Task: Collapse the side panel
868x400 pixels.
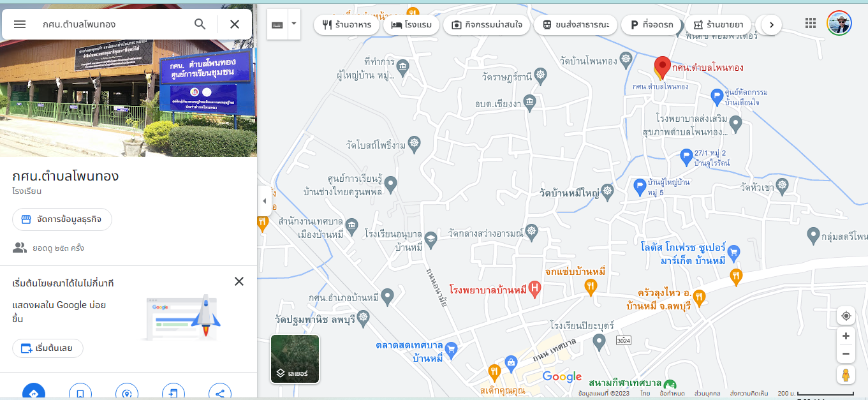Action: (264, 201)
